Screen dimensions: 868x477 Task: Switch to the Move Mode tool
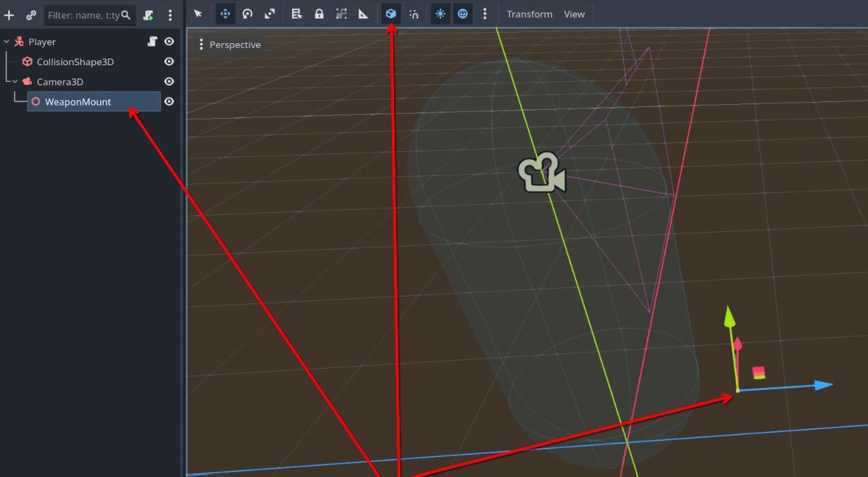point(225,14)
